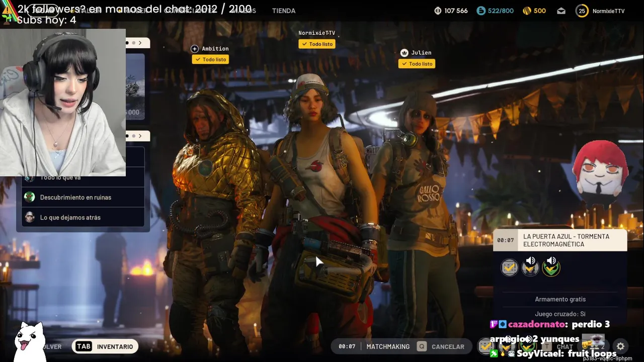The image size is (644, 362).
Task: Click the Q key hint for cancel
Action: 422,346
